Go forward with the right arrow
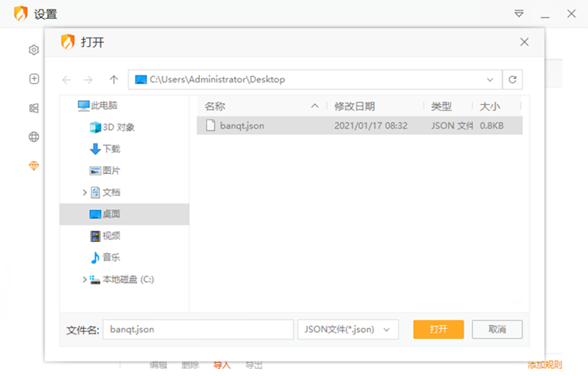This screenshot has height=376, width=588. coord(88,80)
